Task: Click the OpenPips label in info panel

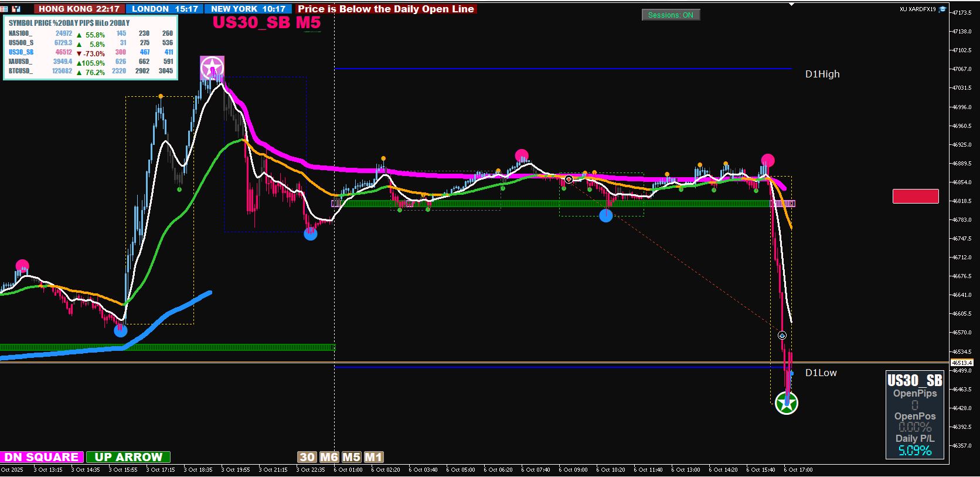Action: (915, 393)
